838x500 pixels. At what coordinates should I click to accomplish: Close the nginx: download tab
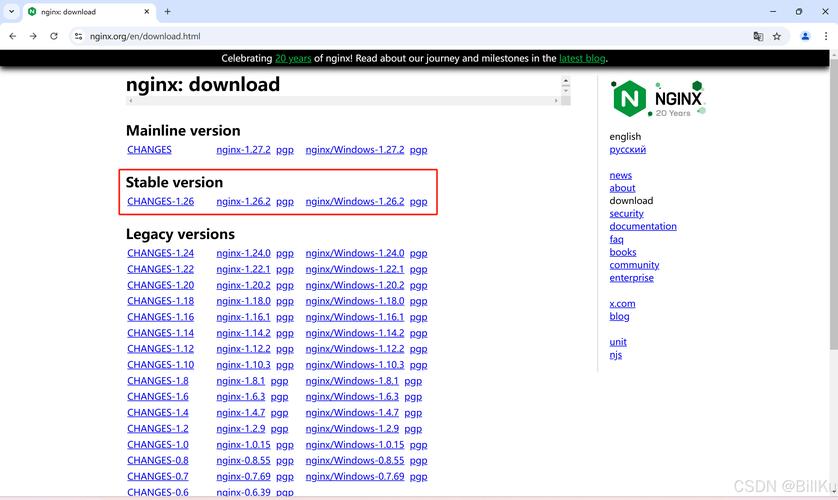[x=146, y=12]
